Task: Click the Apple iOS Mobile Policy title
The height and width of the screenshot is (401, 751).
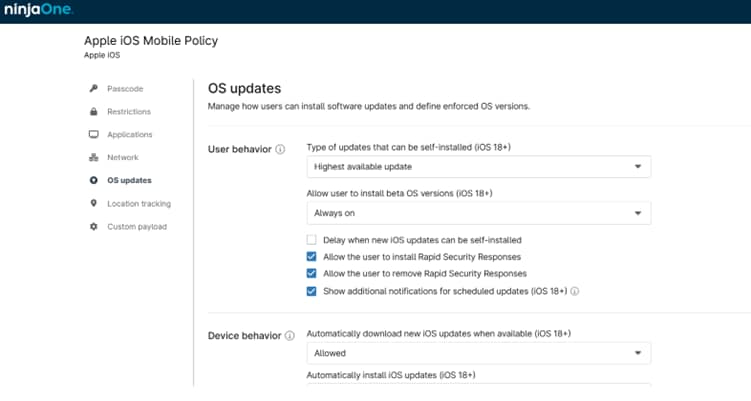Action: pyautogui.click(x=151, y=41)
